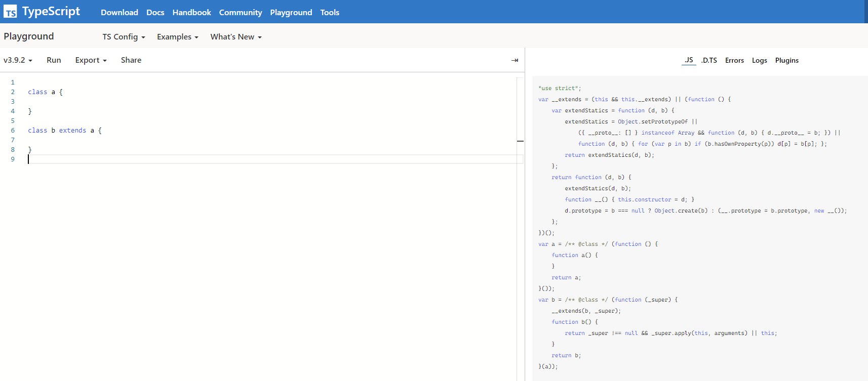Click the Share button
This screenshot has height=381, width=868.
(131, 60)
